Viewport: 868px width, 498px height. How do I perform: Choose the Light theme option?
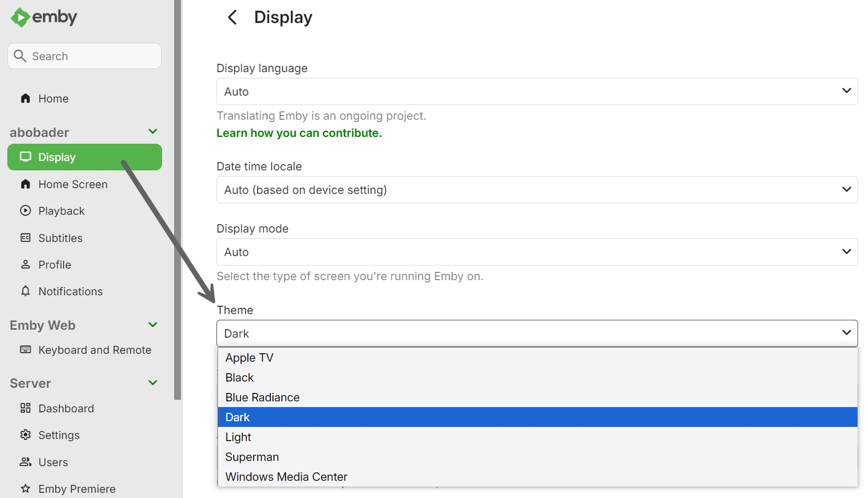tap(238, 437)
